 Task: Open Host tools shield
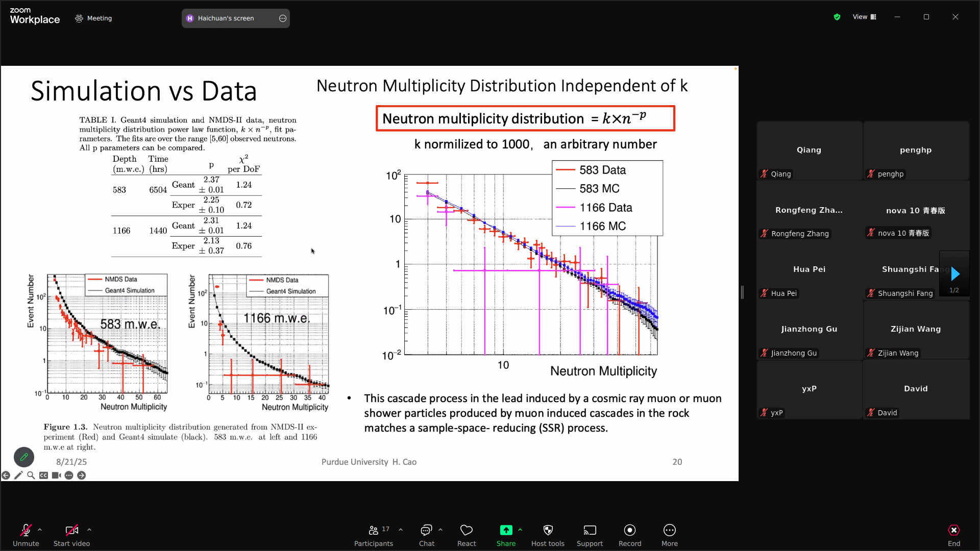point(548,535)
